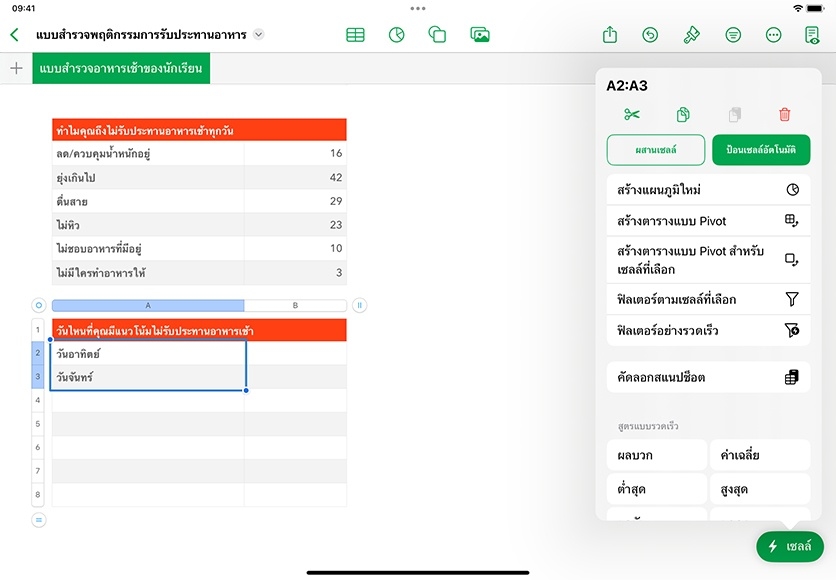
Task: Tap the Copy icon in cell panel
Action: (x=683, y=114)
